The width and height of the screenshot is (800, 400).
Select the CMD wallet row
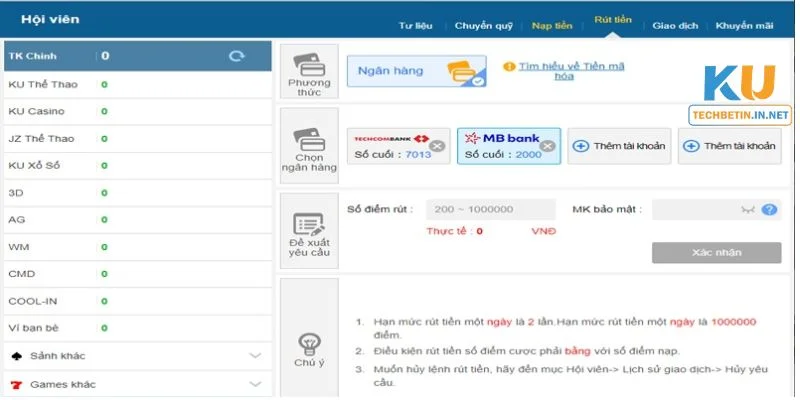pyautogui.click(x=138, y=274)
